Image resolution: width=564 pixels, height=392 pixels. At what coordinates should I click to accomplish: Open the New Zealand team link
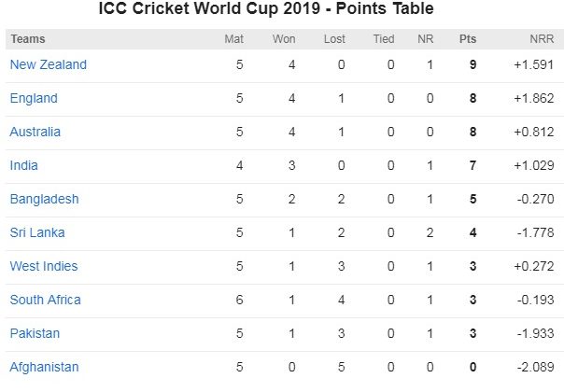49,64
